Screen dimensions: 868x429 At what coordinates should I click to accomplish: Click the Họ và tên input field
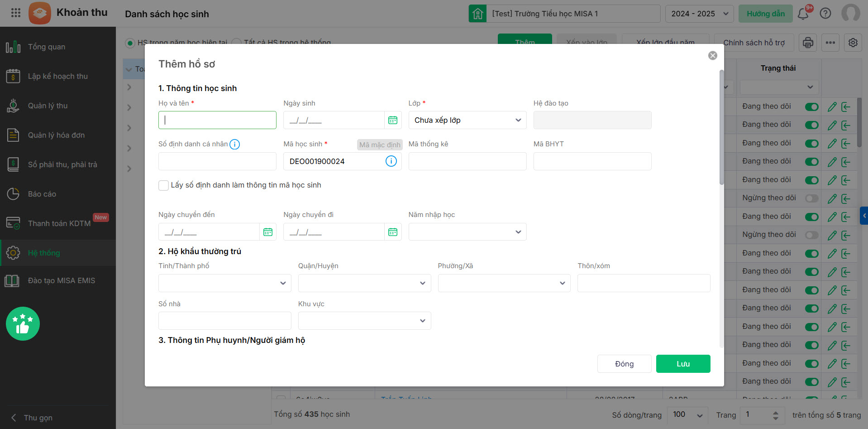217,120
